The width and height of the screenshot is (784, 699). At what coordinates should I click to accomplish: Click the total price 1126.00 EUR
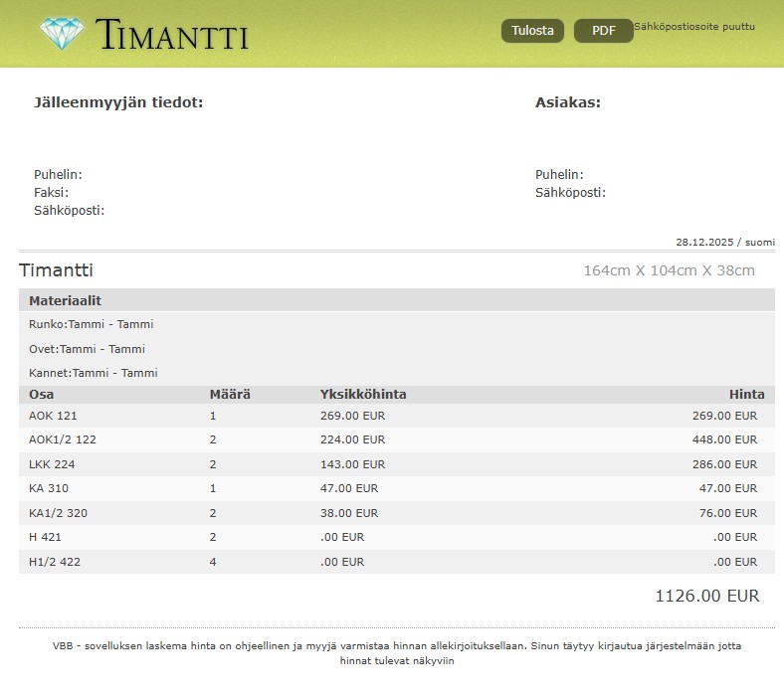pos(706,597)
